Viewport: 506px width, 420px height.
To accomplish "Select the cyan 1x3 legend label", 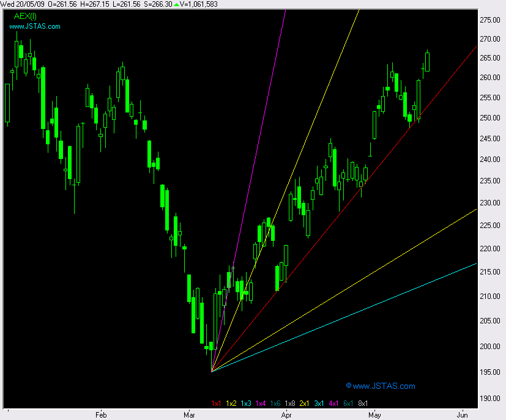I will [246, 403].
